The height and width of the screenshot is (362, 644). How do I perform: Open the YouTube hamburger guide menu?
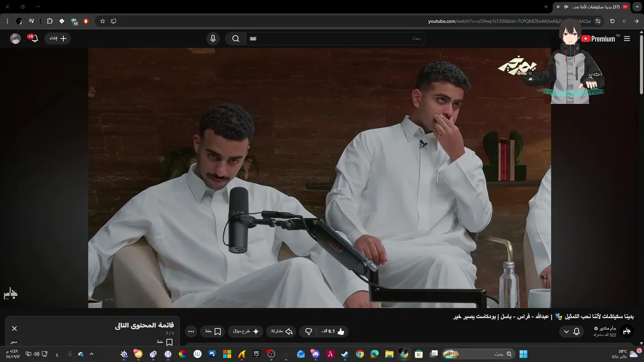click(627, 39)
